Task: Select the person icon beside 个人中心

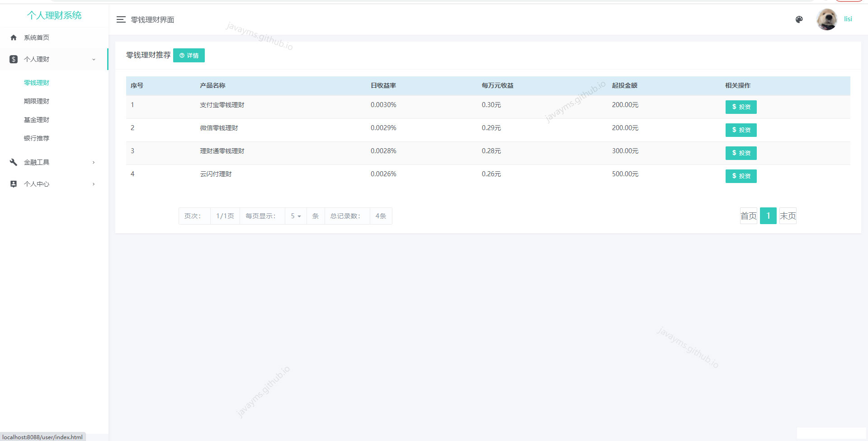Action: coord(14,184)
